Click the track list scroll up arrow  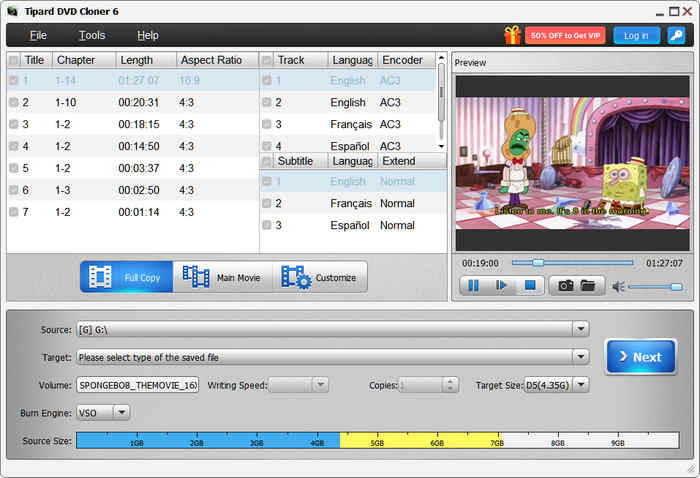[x=441, y=58]
